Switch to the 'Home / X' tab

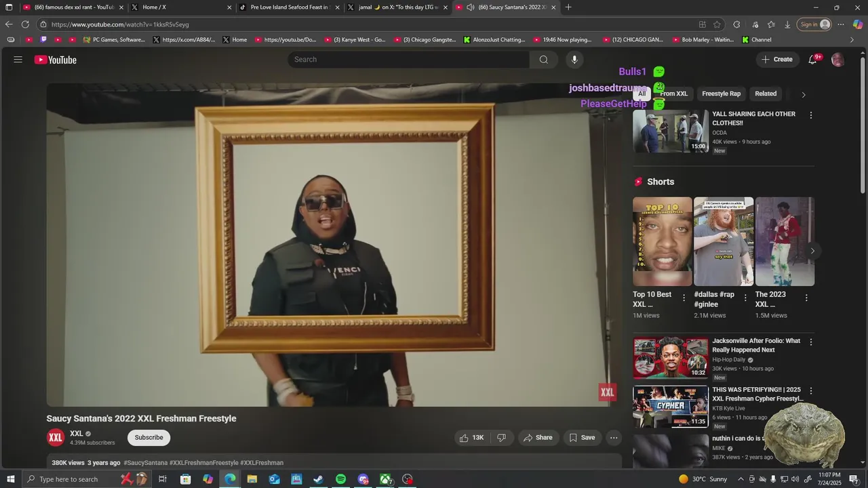180,7
